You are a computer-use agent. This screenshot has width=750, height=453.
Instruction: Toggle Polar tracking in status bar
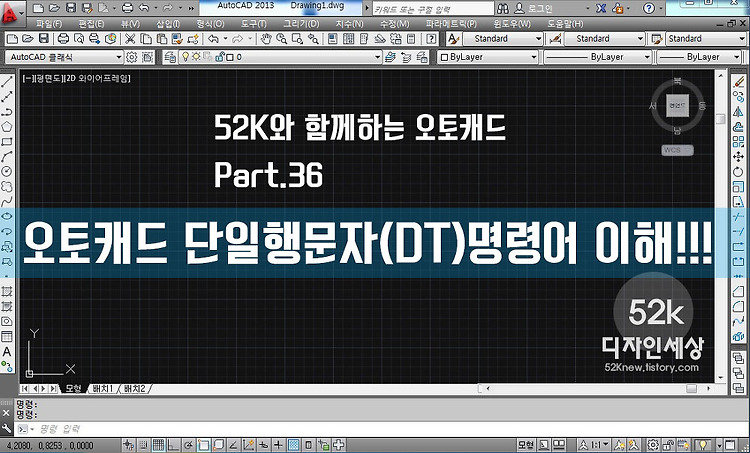click(x=188, y=445)
